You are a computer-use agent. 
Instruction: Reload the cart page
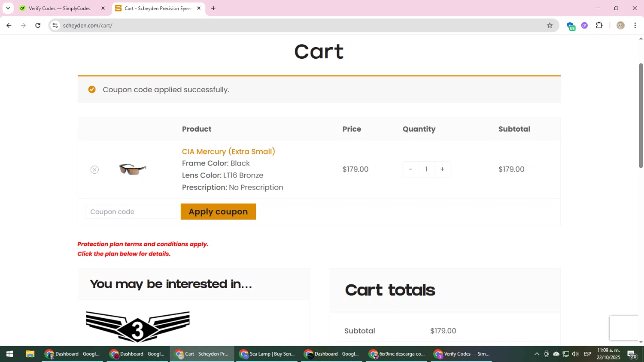[38, 25]
